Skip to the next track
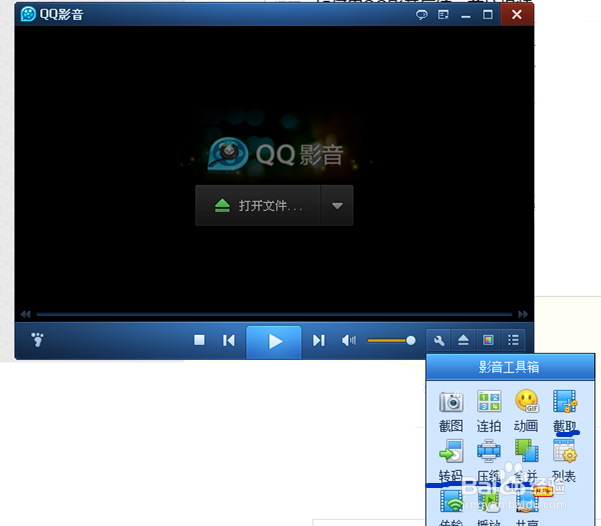The height and width of the screenshot is (526, 601). [x=319, y=340]
